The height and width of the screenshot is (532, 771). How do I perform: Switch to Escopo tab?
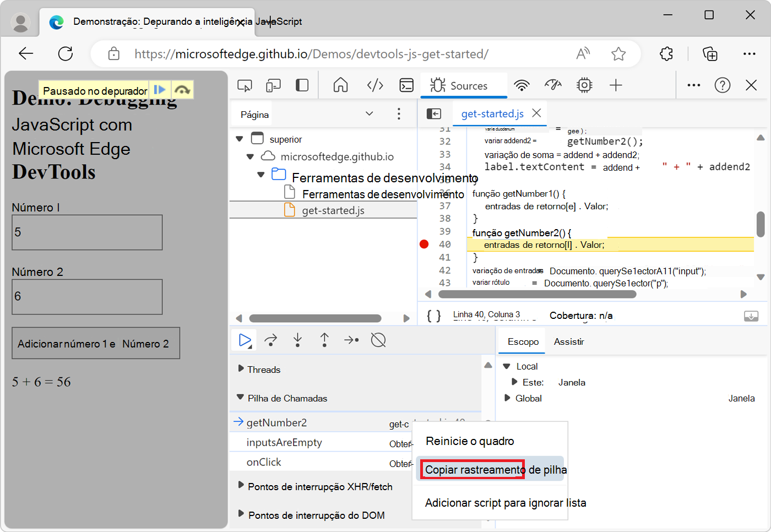pyautogui.click(x=523, y=341)
